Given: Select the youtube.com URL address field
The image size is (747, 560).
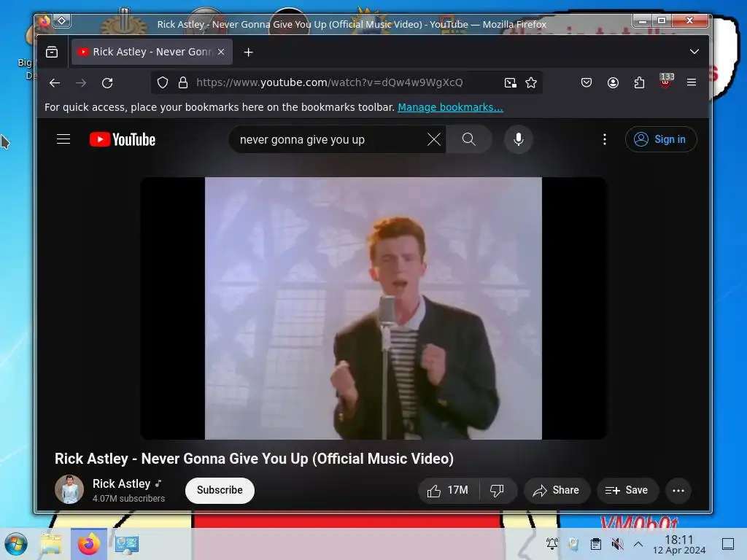Looking at the screenshot, I should pos(330,82).
